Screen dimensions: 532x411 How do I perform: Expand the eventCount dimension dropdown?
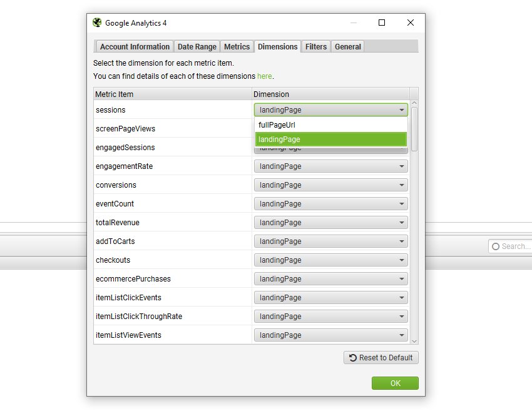[331, 204]
